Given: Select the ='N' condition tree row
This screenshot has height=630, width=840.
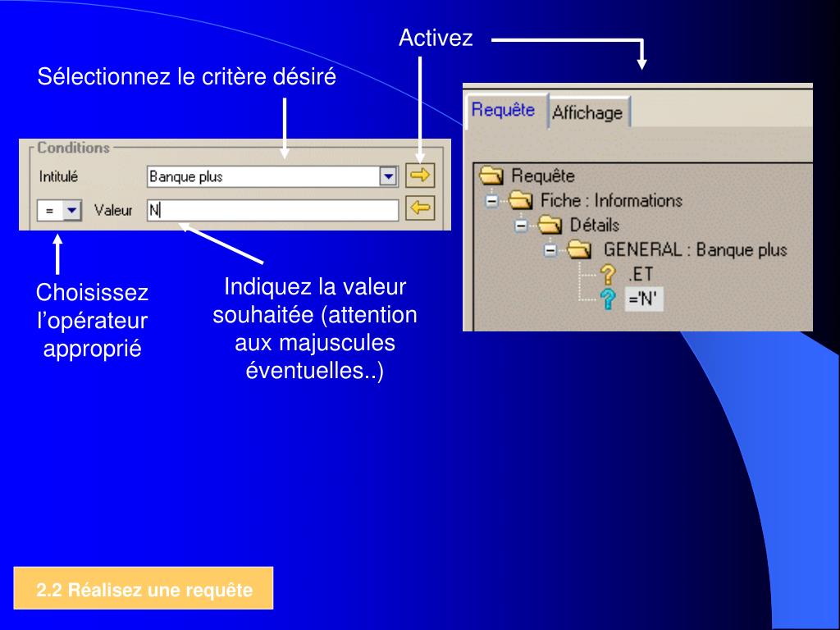Looking at the screenshot, I should (x=643, y=299).
